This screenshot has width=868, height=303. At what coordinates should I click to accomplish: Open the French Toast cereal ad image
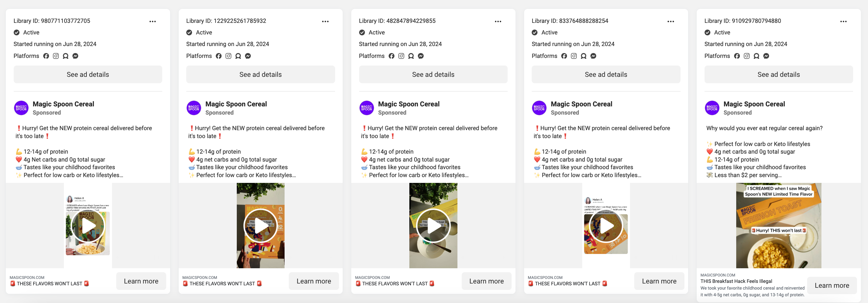779,225
